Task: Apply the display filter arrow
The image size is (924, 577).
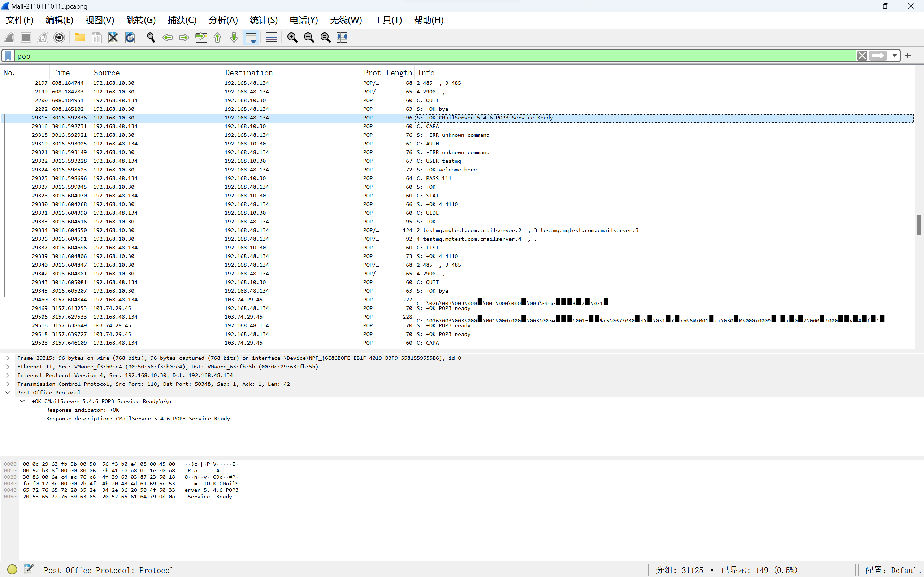Action: point(878,56)
